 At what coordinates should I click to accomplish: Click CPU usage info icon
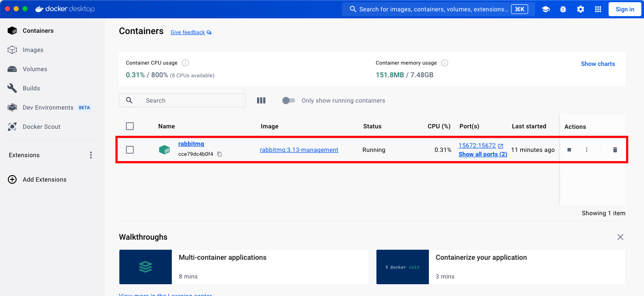(185, 63)
